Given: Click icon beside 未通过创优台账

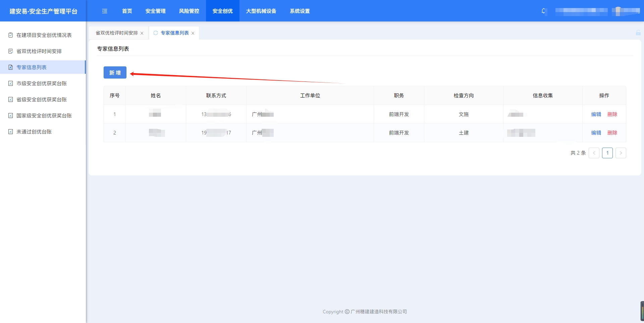Looking at the screenshot, I should click(x=10, y=132).
